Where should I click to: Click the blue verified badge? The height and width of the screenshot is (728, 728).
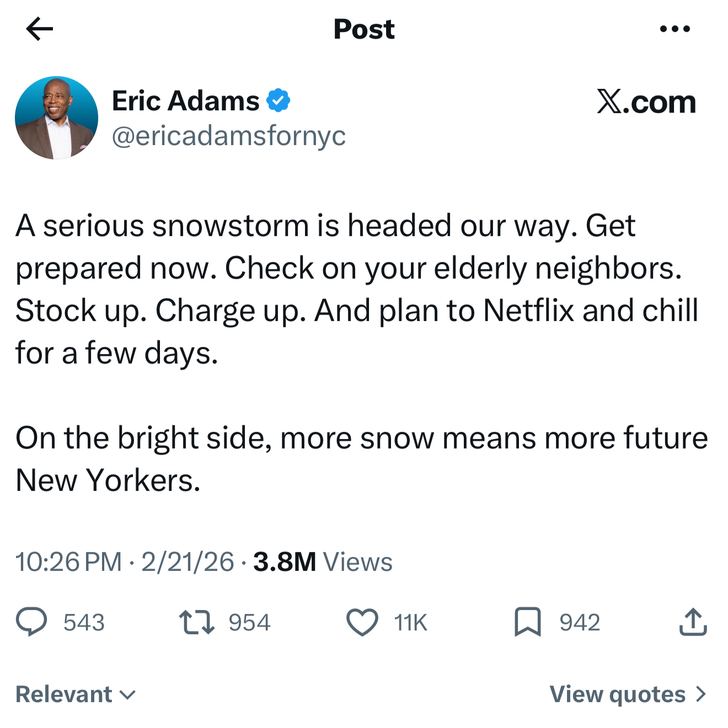(279, 100)
